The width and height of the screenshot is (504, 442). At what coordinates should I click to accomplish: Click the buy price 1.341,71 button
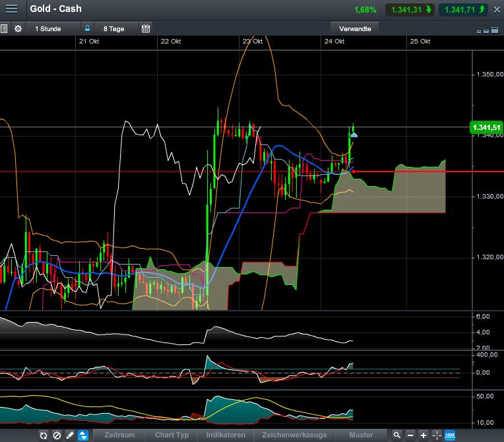(x=464, y=10)
